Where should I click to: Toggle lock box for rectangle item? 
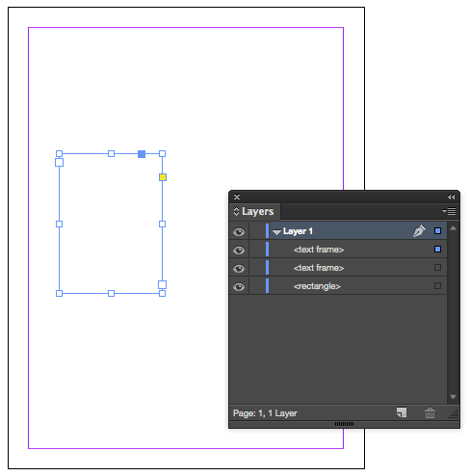pos(257,286)
